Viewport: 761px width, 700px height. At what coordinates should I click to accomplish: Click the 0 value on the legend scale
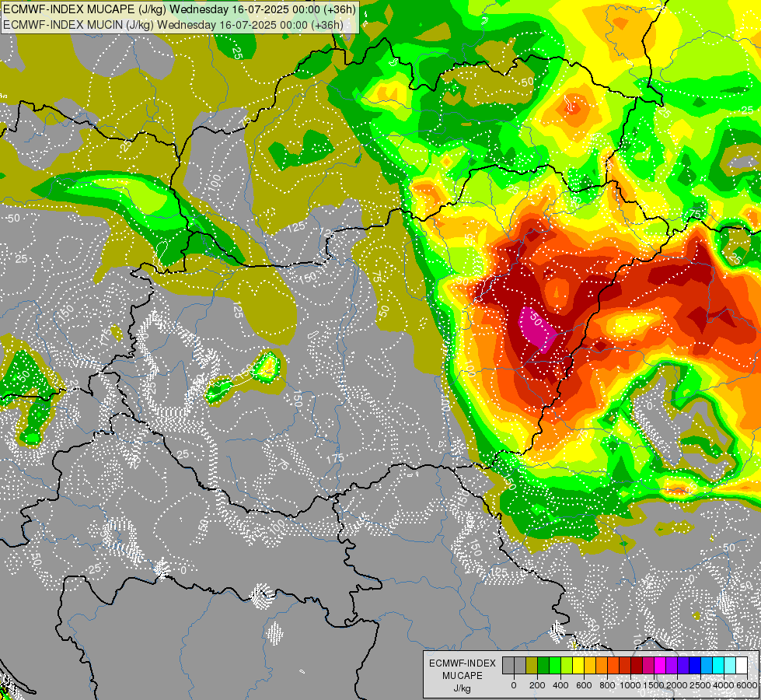point(514,685)
